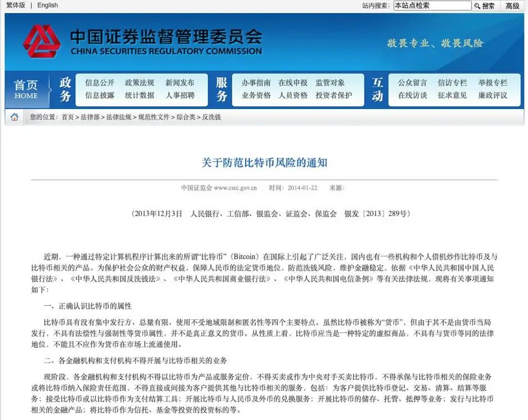Open the 互动 navigation menu
This screenshot has width=528, height=420.
point(377,89)
